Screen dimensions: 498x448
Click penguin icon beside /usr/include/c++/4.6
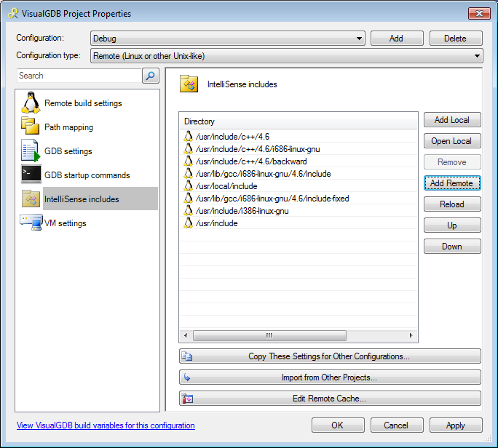point(189,137)
